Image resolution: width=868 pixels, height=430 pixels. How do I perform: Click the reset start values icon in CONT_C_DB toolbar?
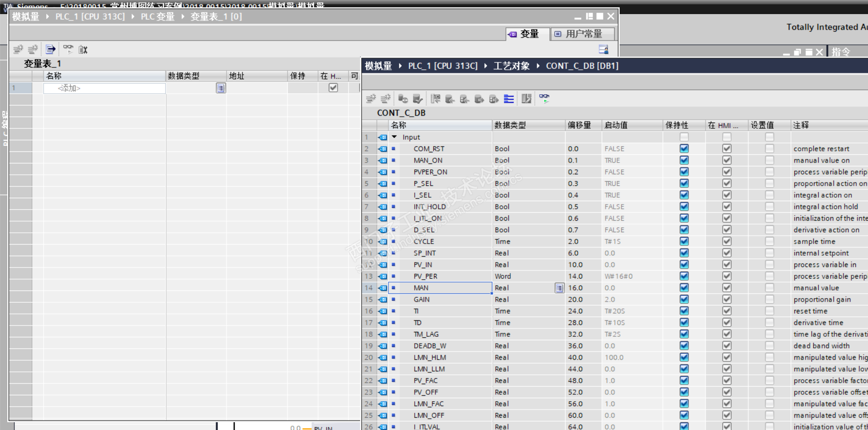[x=403, y=99]
